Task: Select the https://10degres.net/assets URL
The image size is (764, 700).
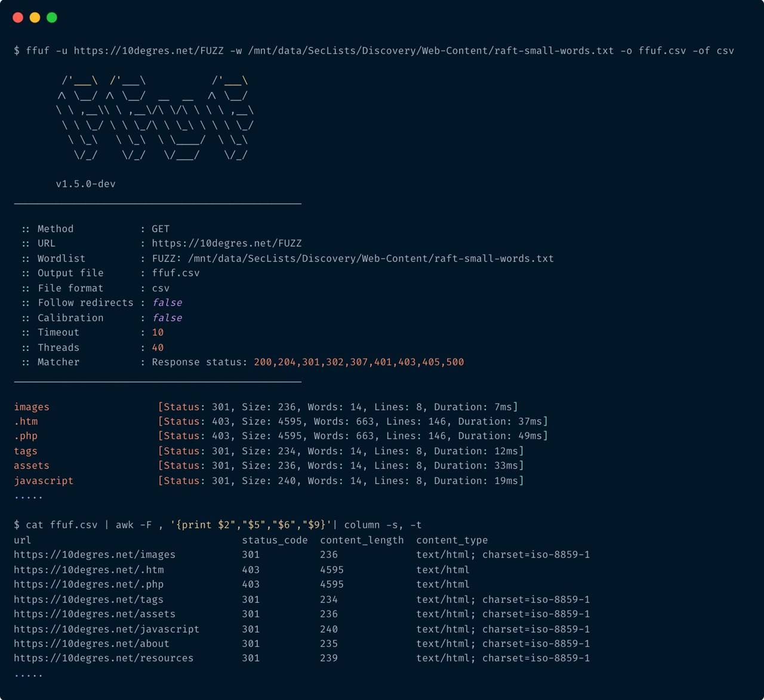Action: [95, 614]
